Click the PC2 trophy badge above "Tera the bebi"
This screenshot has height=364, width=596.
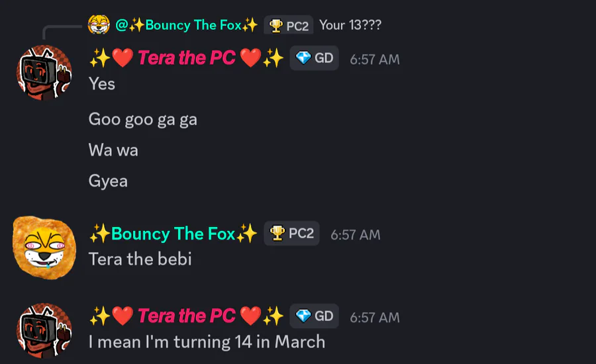[292, 234]
